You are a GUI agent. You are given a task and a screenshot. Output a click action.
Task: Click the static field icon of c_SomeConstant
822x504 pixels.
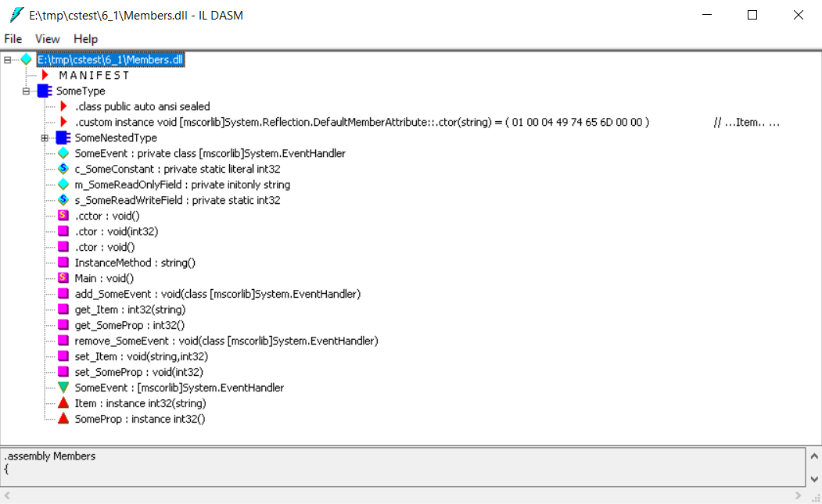[x=63, y=170]
